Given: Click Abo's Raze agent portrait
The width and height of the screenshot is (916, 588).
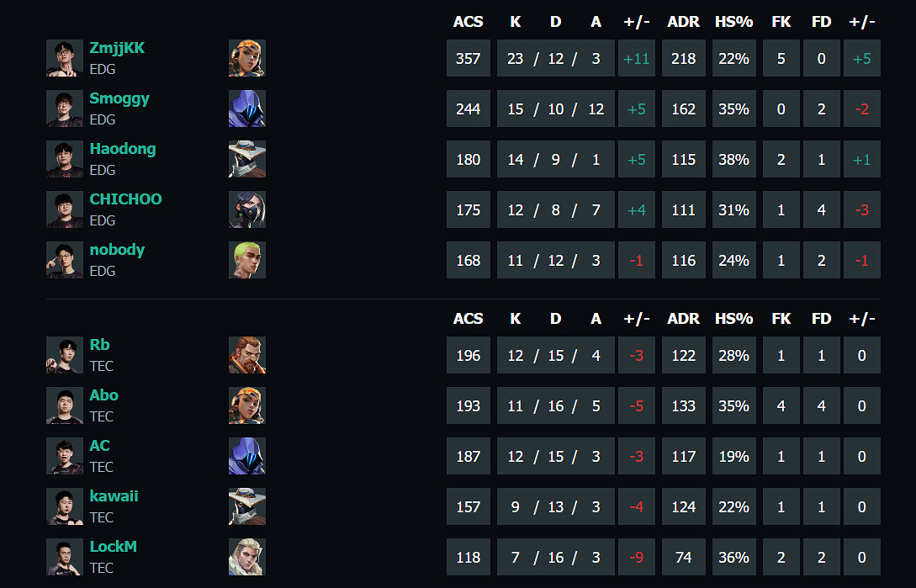Looking at the screenshot, I should pyautogui.click(x=246, y=405).
